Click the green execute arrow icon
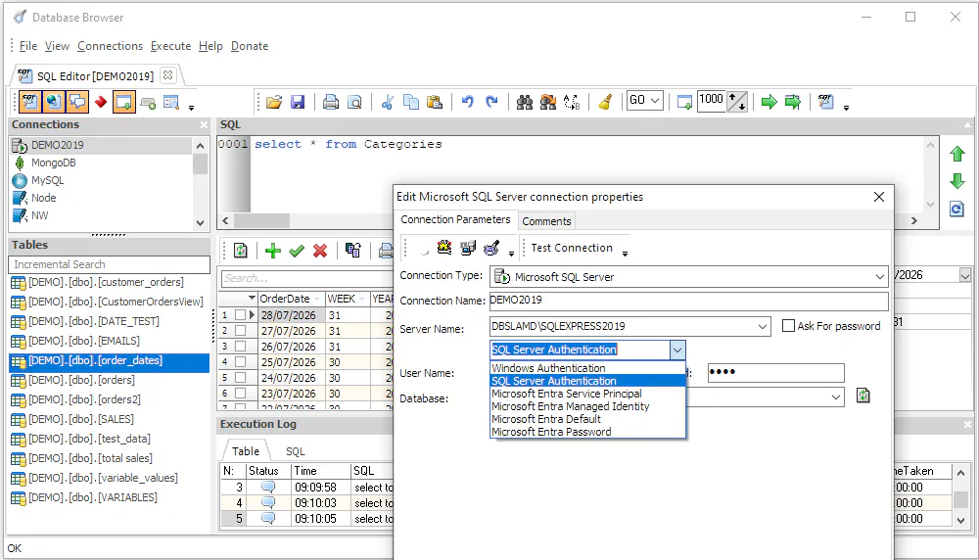The image size is (979, 560). (769, 102)
